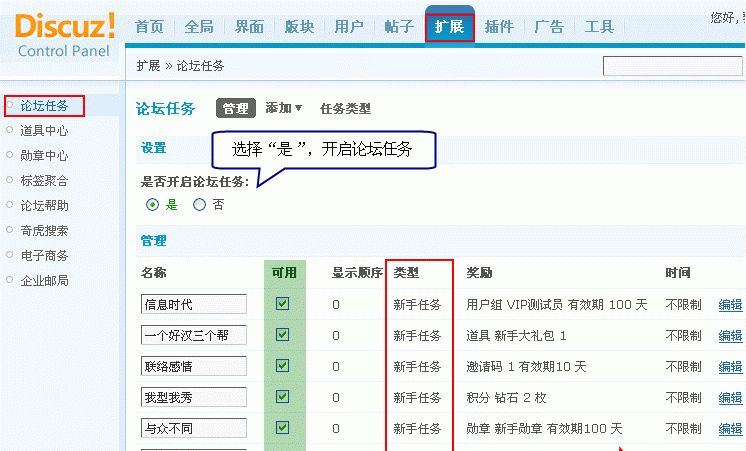Select the 扩展 tab

coord(450,27)
